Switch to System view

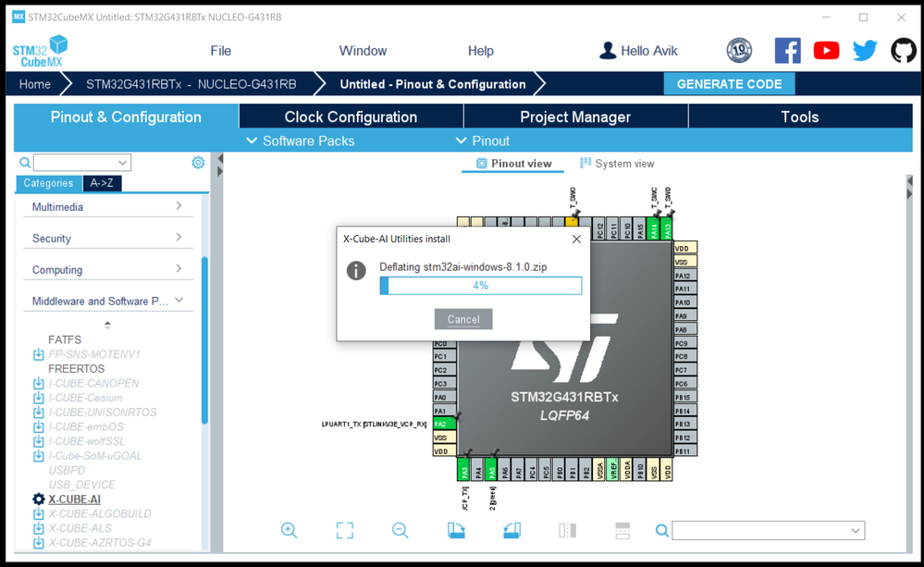pos(617,164)
